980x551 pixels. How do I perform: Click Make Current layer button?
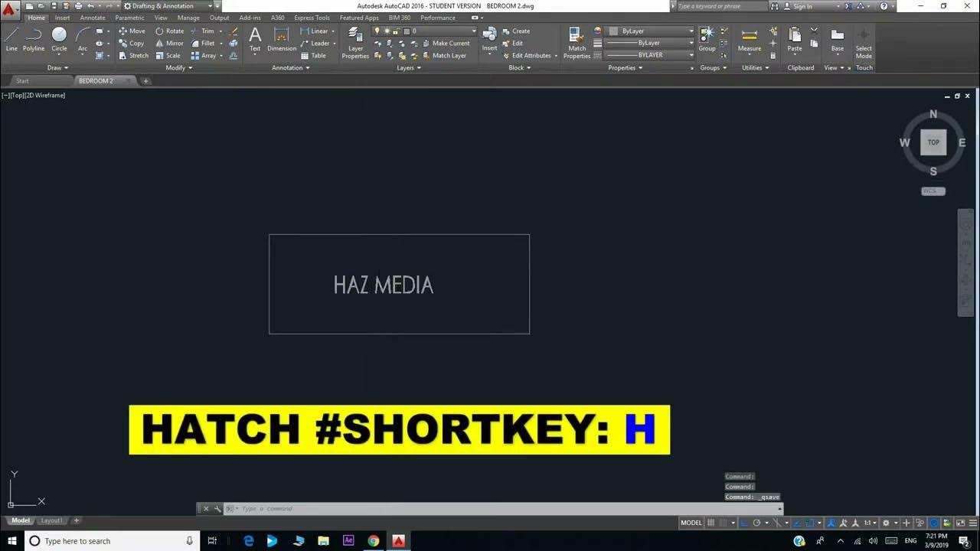(x=445, y=44)
